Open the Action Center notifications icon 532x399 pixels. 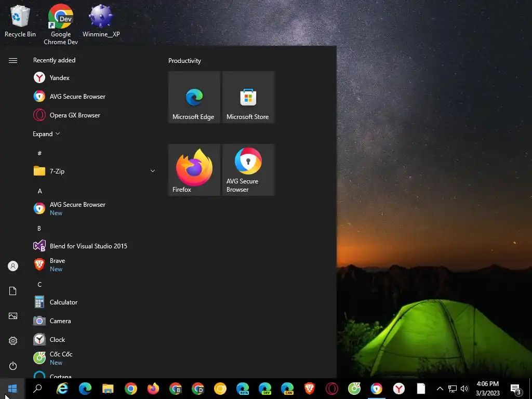click(x=516, y=390)
